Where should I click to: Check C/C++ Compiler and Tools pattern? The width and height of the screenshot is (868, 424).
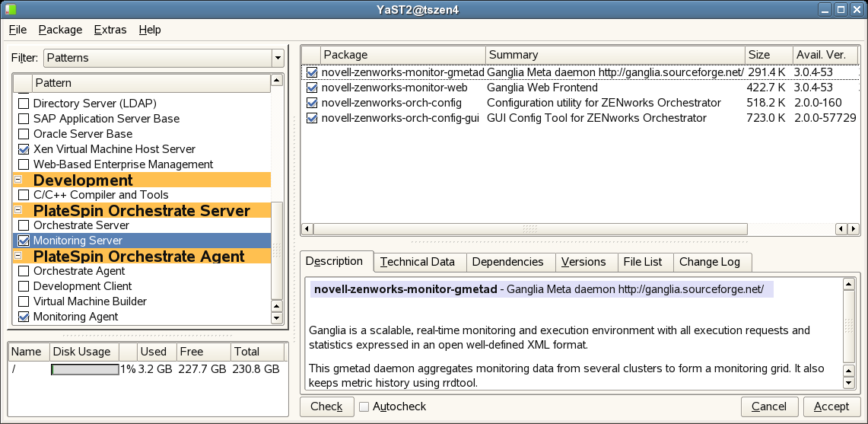(x=24, y=195)
